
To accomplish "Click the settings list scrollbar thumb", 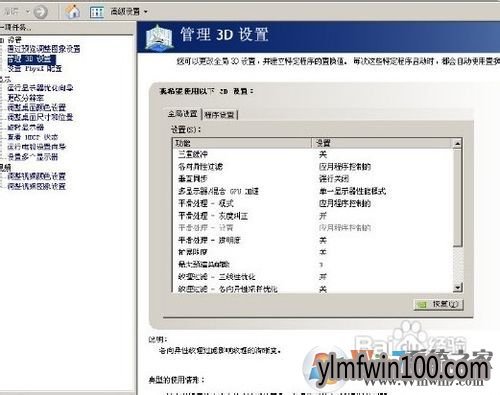I will click(457, 198).
